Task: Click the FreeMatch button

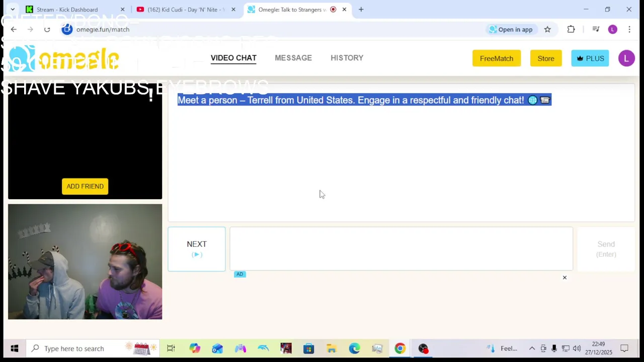Action: (x=497, y=58)
